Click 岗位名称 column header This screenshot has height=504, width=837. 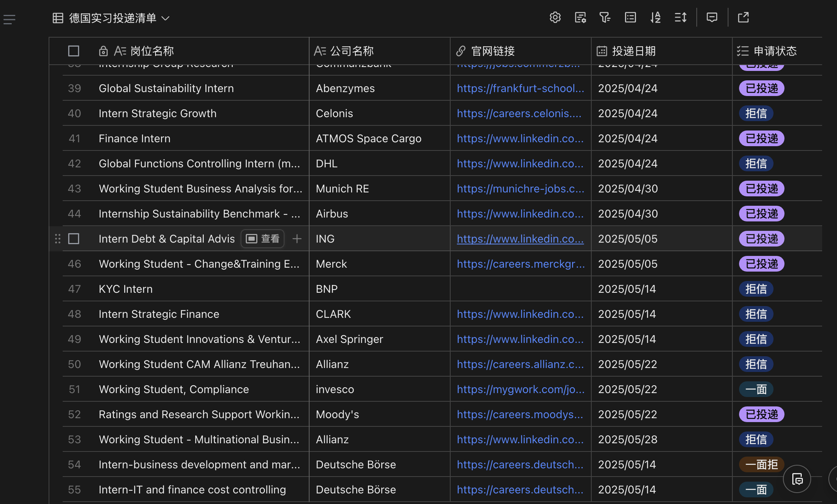179,51
